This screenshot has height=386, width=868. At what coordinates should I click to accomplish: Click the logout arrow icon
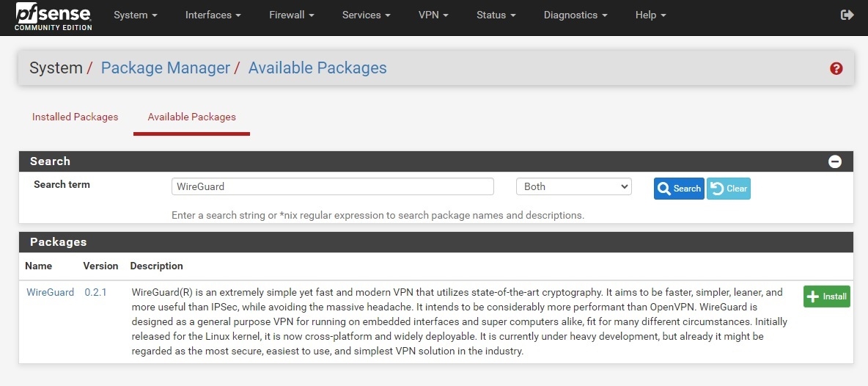pos(847,15)
